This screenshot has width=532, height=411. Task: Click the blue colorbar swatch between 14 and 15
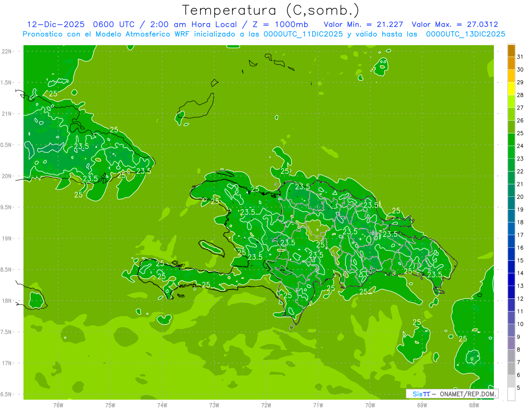[x=511, y=267]
